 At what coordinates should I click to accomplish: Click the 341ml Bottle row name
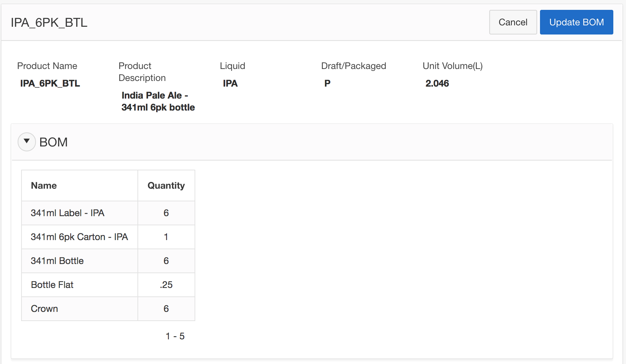pos(57,261)
